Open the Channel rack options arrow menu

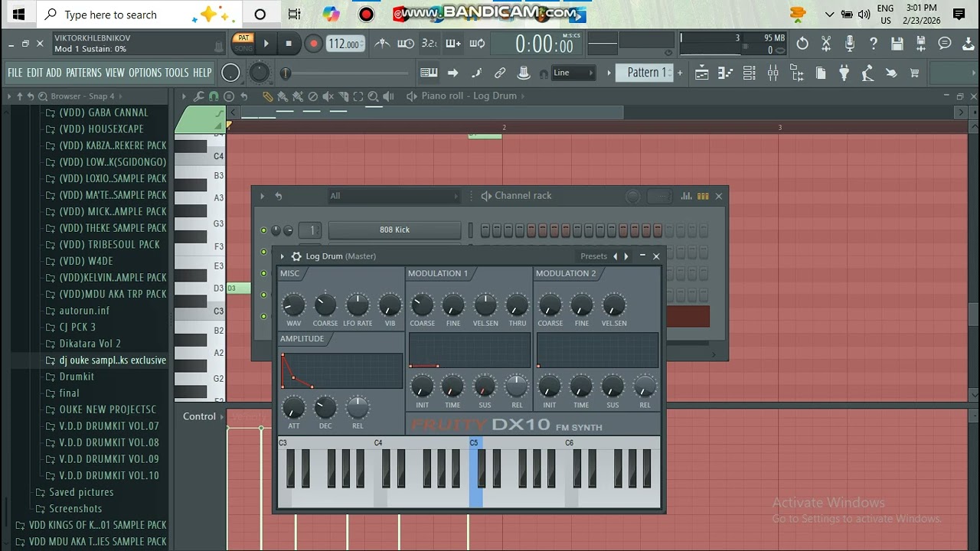coord(262,196)
